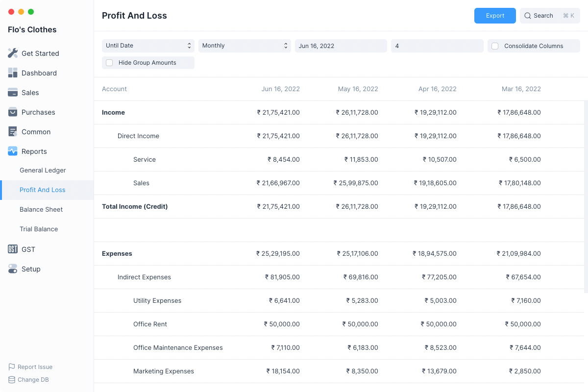Click the Change DB database icon
The image size is (588, 392).
[x=12, y=380]
